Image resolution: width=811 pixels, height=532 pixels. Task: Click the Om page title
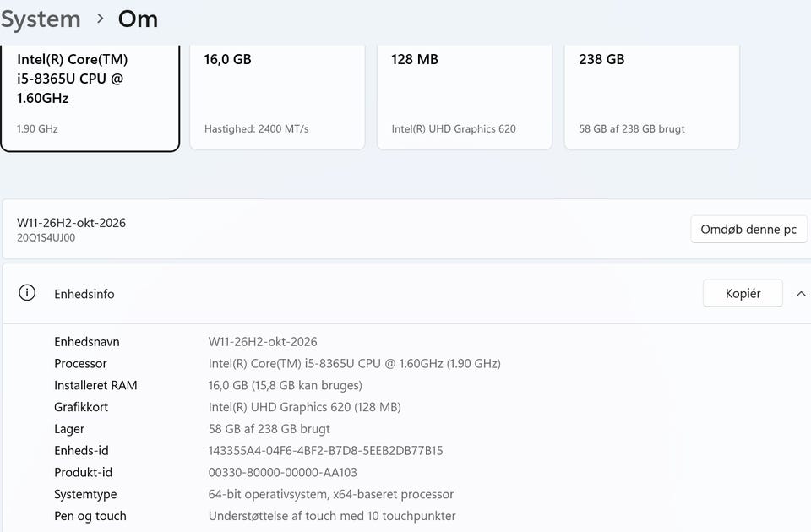[138, 19]
